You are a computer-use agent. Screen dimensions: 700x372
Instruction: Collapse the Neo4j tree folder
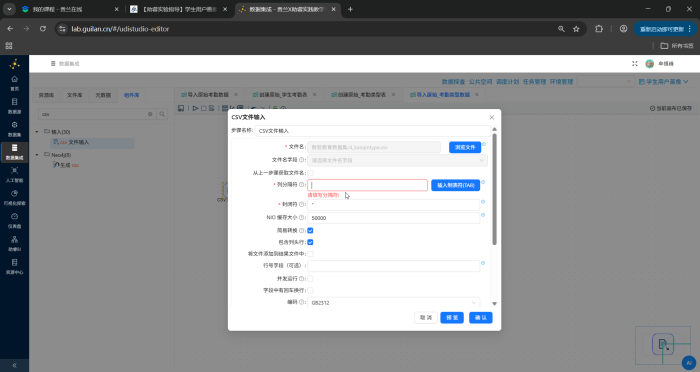(37, 155)
